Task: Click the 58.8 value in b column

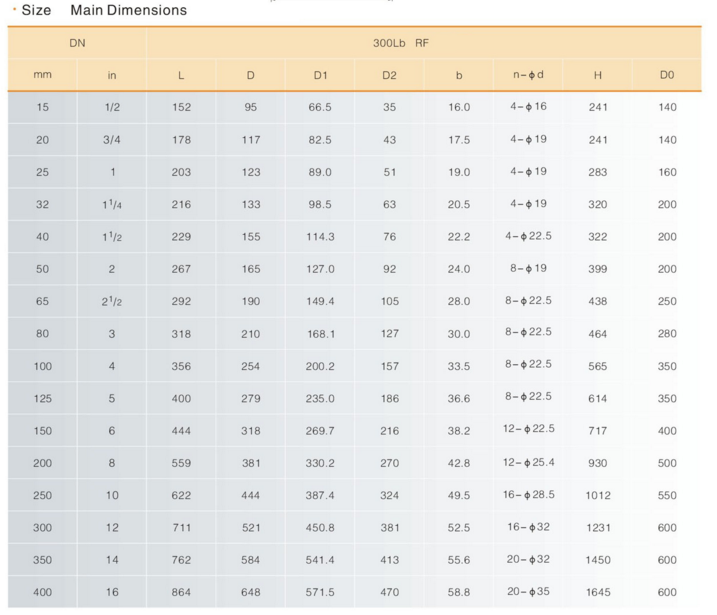Action: tap(459, 592)
